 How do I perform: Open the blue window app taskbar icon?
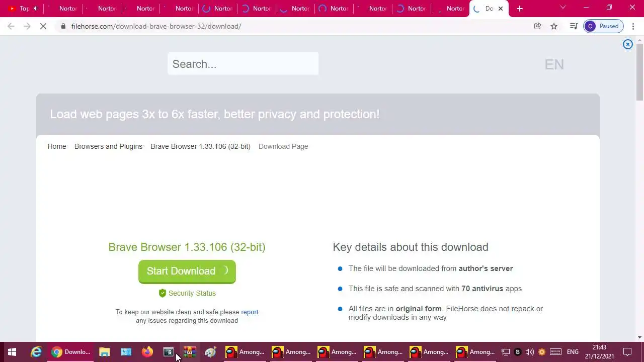[126, 352]
